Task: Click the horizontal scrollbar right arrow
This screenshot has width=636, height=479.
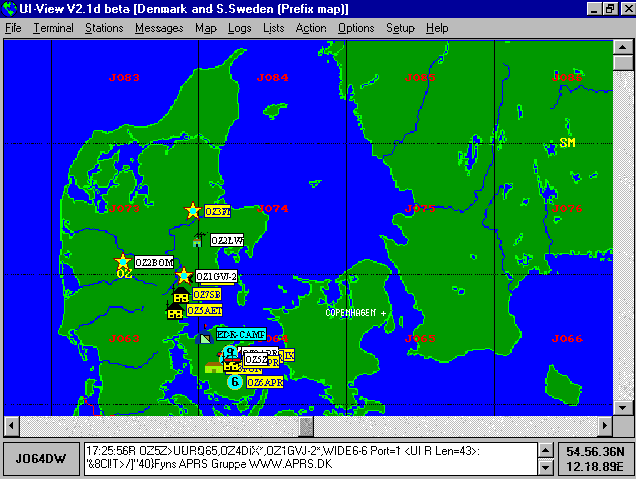Action: 605,425
